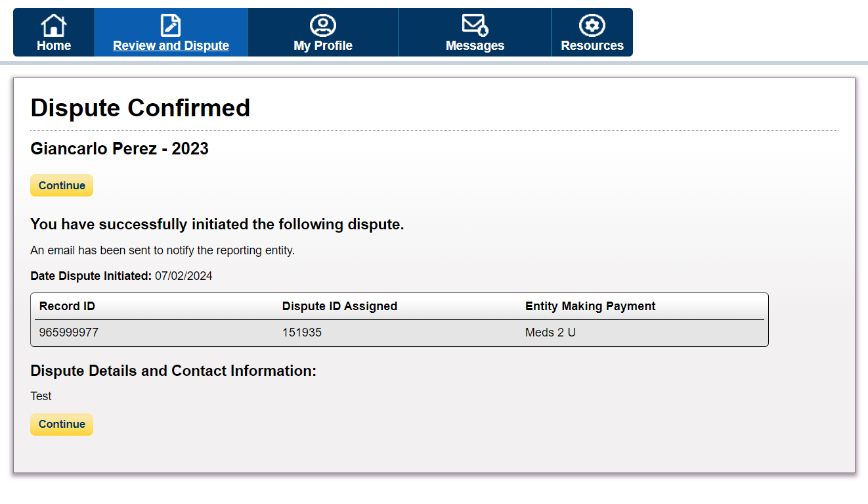Click the Review and Dispute document-pencil icon
This screenshot has height=504, width=868.
(x=171, y=26)
